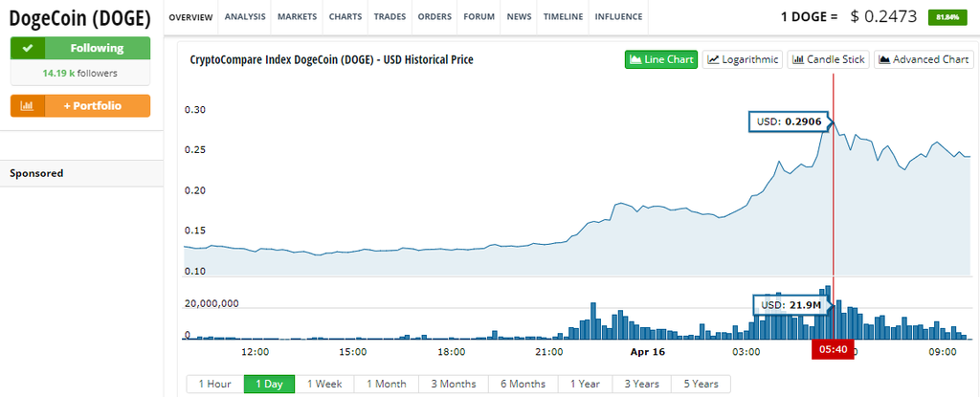The image size is (980, 397).
Task: Click the 0.10 price axis label
Action: [195, 272]
